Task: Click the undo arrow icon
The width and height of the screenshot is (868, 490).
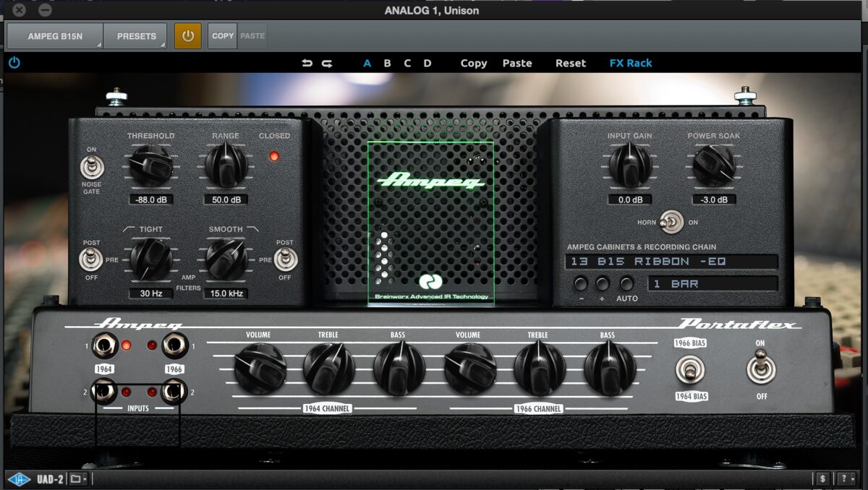Action: point(307,64)
